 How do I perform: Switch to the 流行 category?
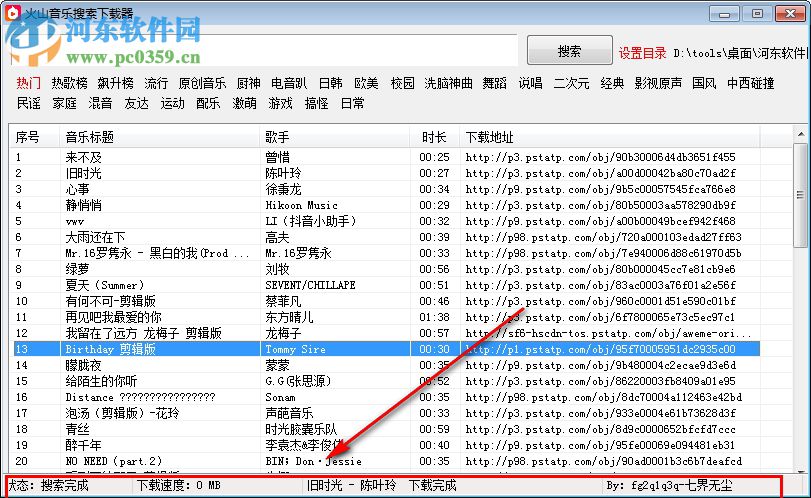tap(156, 83)
